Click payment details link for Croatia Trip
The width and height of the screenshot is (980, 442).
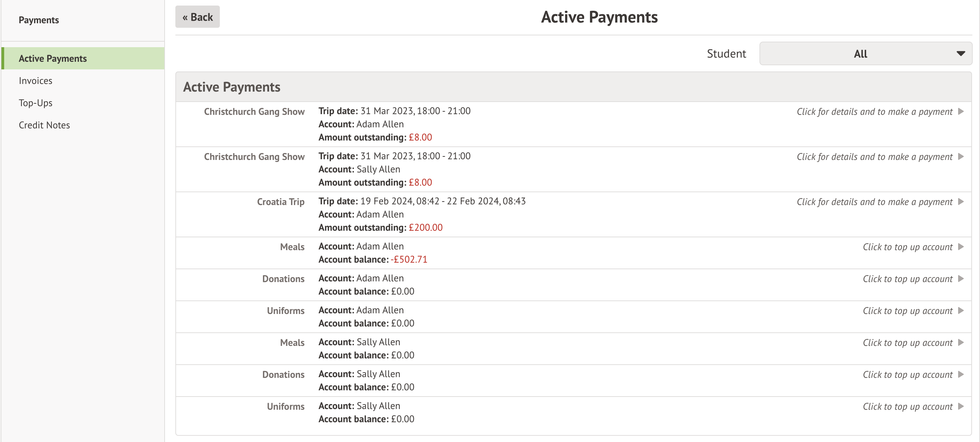point(874,202)
